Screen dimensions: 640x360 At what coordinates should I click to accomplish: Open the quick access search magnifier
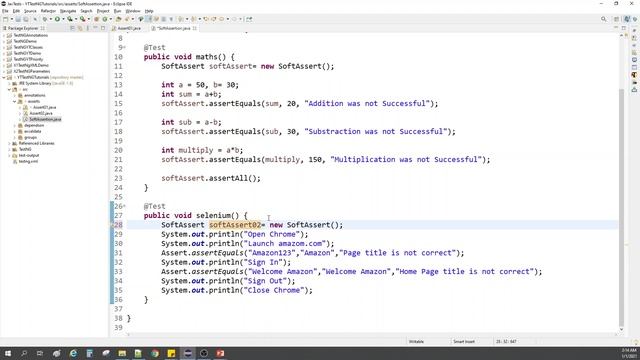click(604, 19)
